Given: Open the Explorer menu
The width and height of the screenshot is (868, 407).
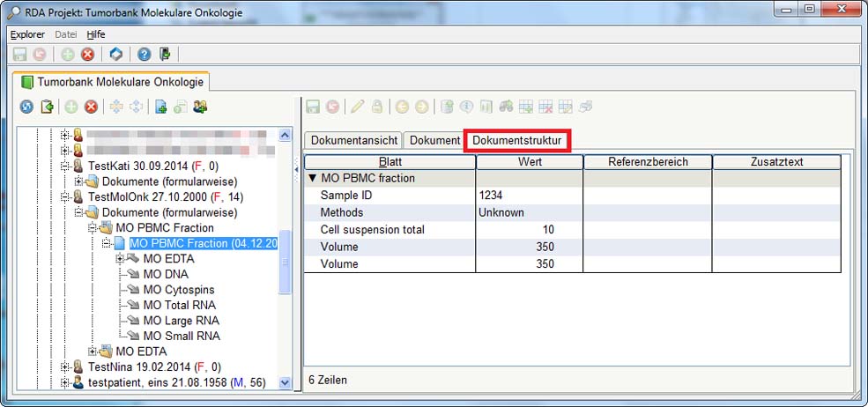Looking at the screenshot, I should 27,34.
